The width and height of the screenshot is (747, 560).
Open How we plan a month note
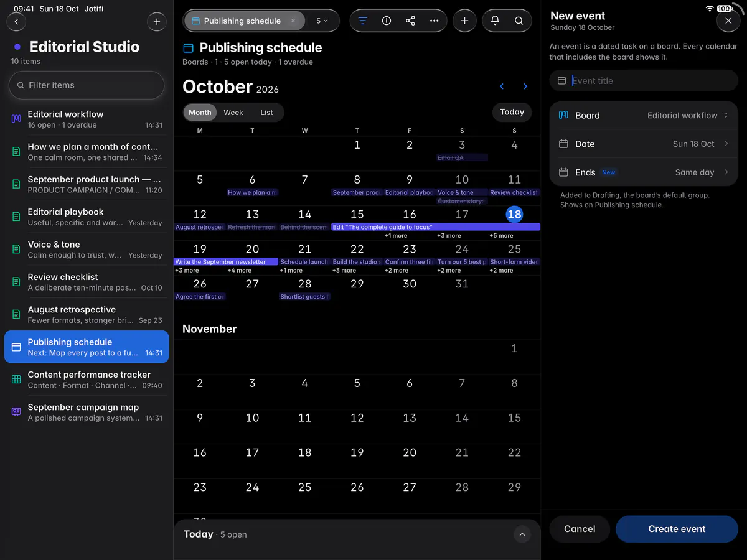[x=87, y=152]
